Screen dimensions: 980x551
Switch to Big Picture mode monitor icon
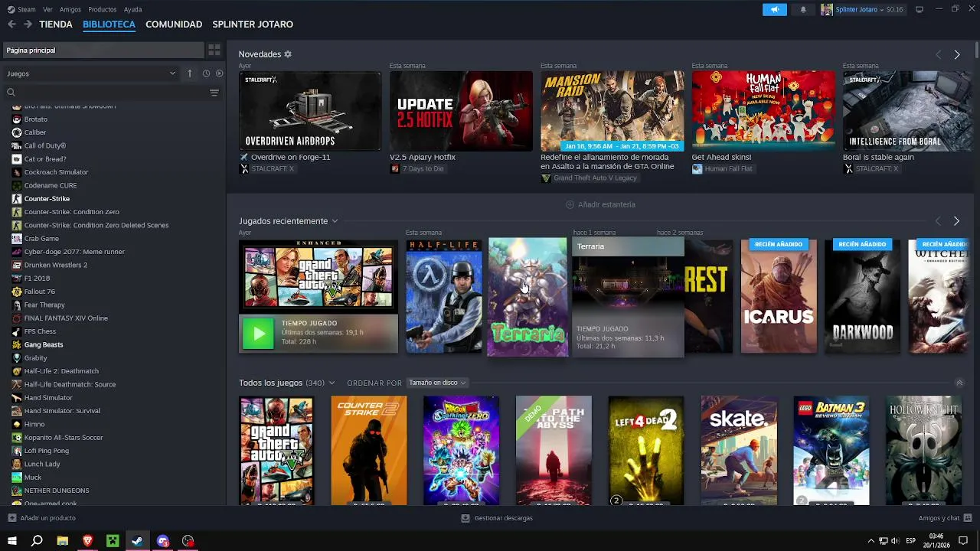(x=920, y=9)
